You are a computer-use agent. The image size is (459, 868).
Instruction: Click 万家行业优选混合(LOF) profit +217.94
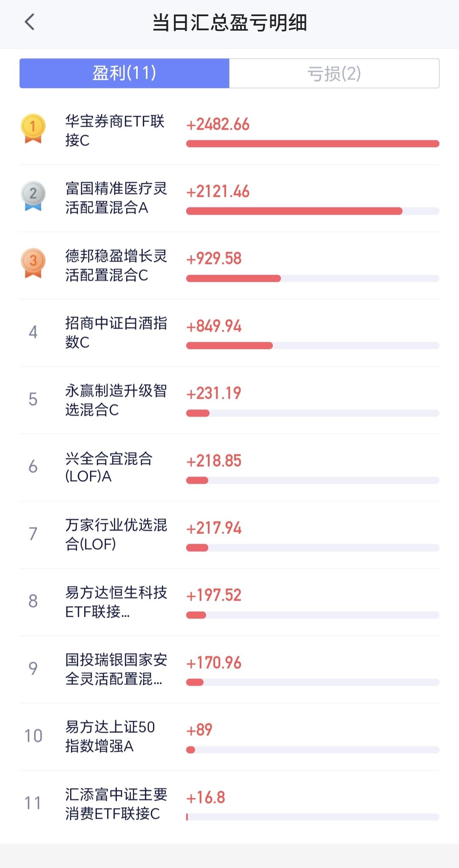(214, 528)
